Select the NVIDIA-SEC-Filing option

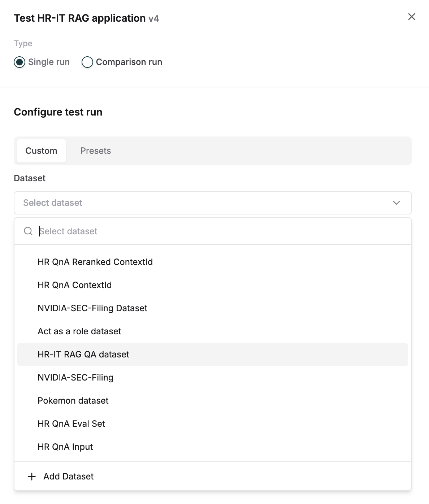coord(75,377)
